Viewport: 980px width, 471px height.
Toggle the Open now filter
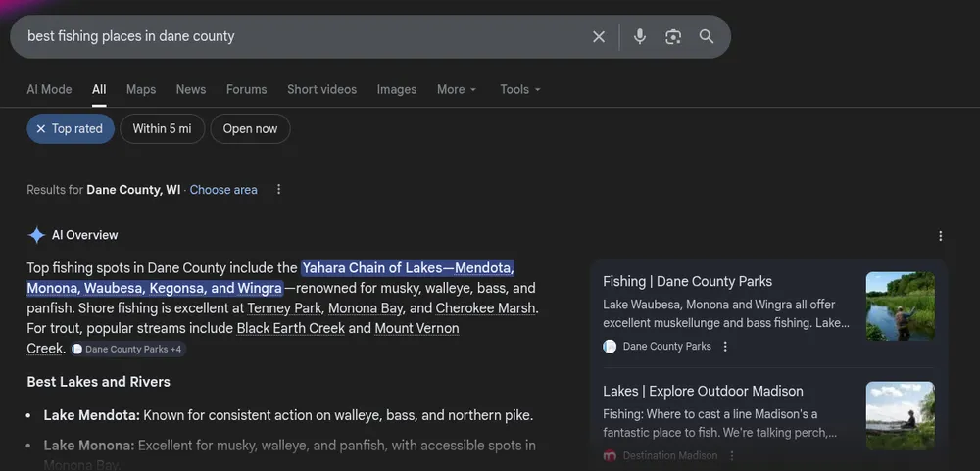coord(250,129)
